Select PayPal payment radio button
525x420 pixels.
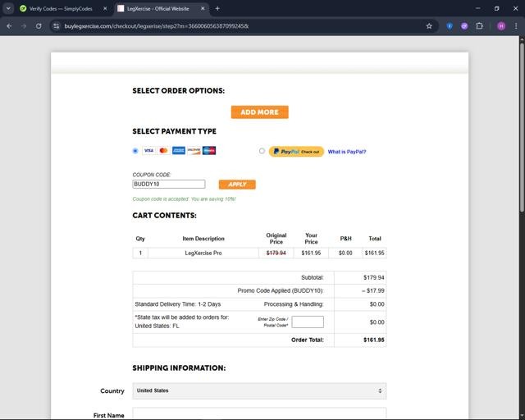point(262,151)
